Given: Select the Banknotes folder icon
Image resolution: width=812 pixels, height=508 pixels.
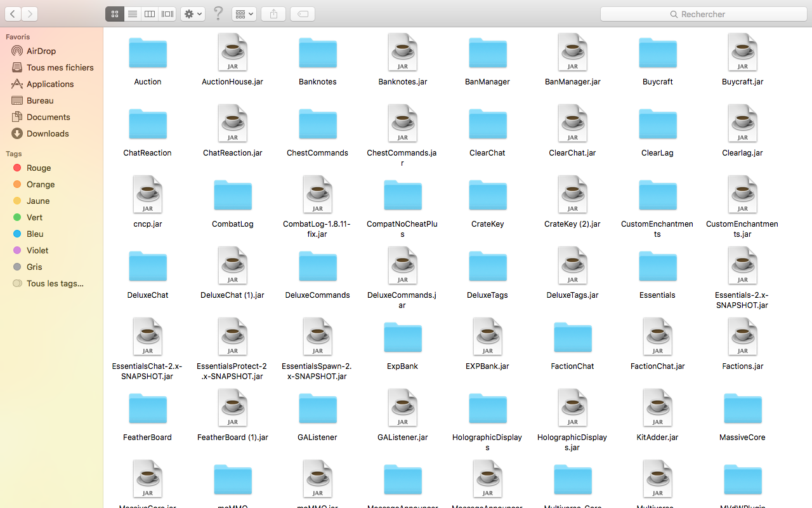Looking at the screenshot, I should [318, 53].
